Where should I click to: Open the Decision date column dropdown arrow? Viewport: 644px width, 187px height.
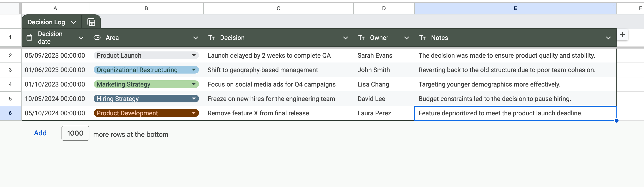point(81,38)
